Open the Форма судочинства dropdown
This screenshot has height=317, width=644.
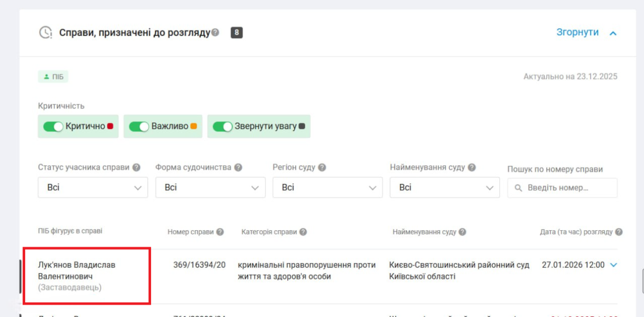210,188
